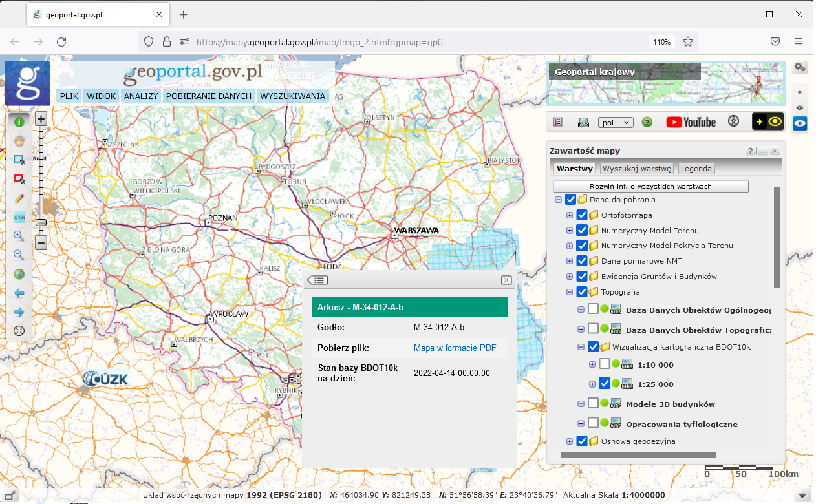Uncheck the 1:25 000 layer checkbox
The image size is (816, 504).
(605, 383)
